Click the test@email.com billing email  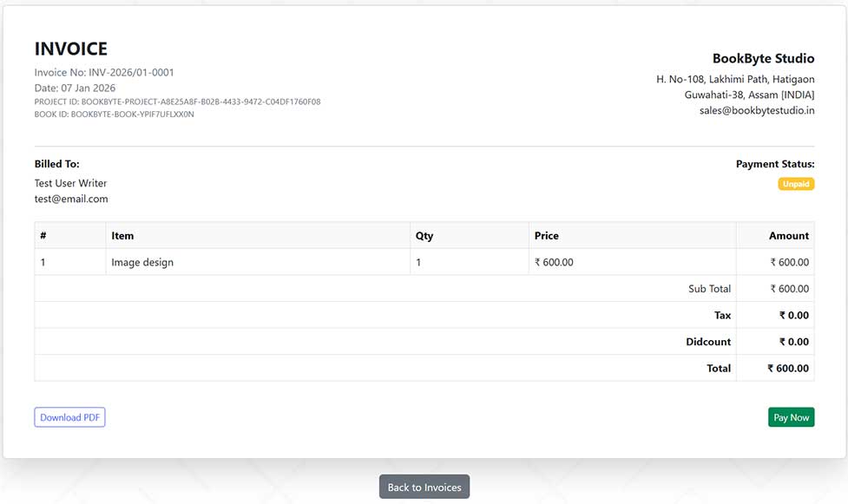71,199
